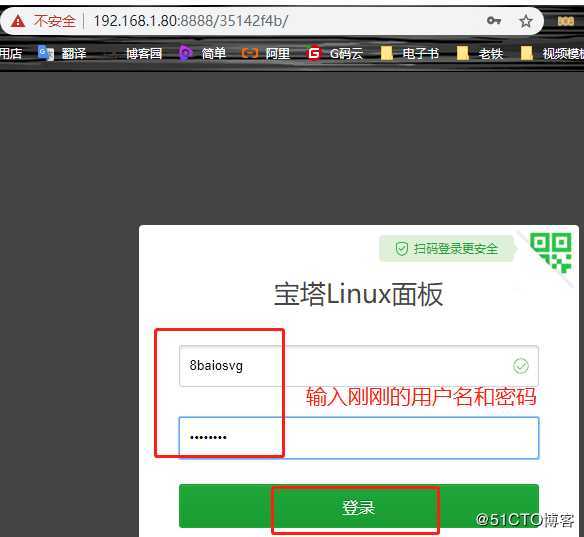This screenshot has height=537, width=584.
Task: Bookmark this page with the star icon
Action: coord(526,21)
